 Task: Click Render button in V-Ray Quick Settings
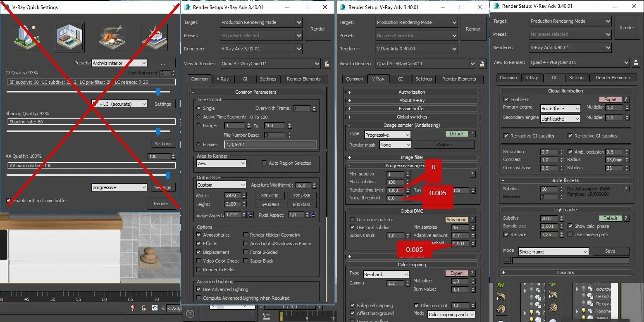[x=161, y=204]
